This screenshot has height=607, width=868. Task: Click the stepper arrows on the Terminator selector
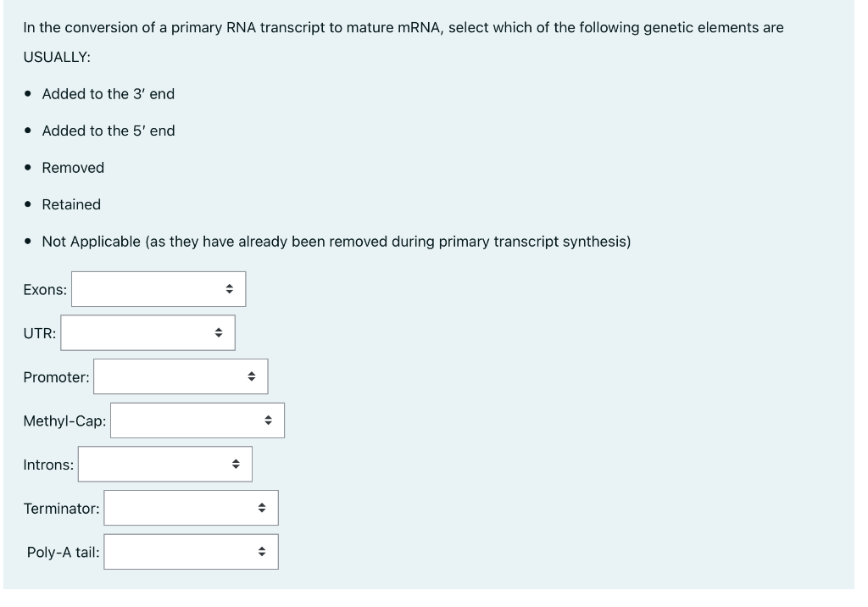tap(263, 508)
